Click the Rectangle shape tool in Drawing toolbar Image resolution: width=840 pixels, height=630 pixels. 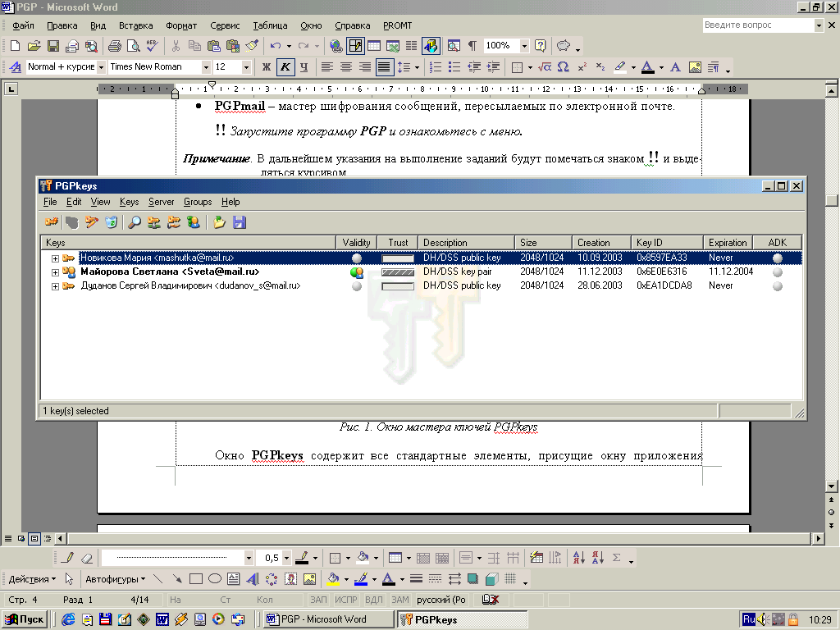click(x=196, y=579)
